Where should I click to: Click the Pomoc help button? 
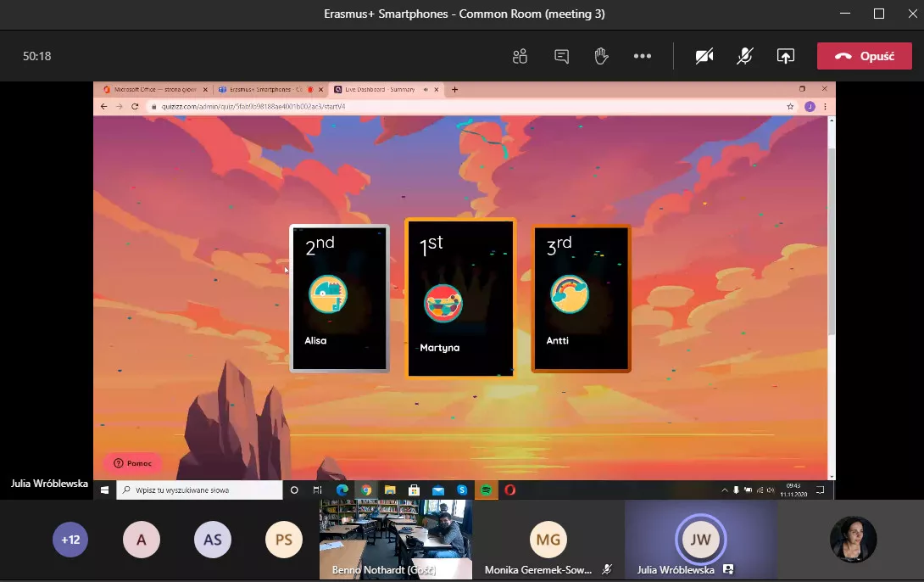point(132,463)
